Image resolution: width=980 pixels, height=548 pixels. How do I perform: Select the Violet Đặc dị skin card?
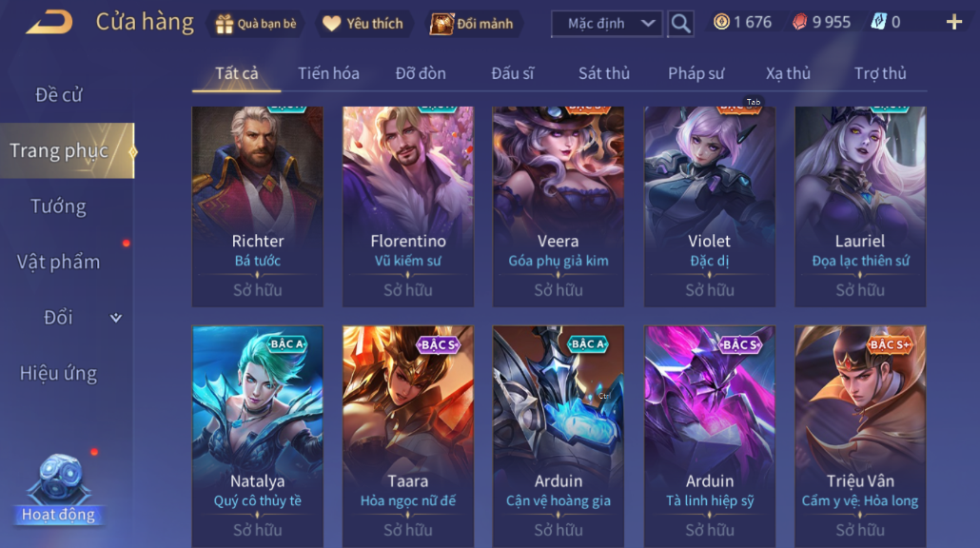point(710,206)
